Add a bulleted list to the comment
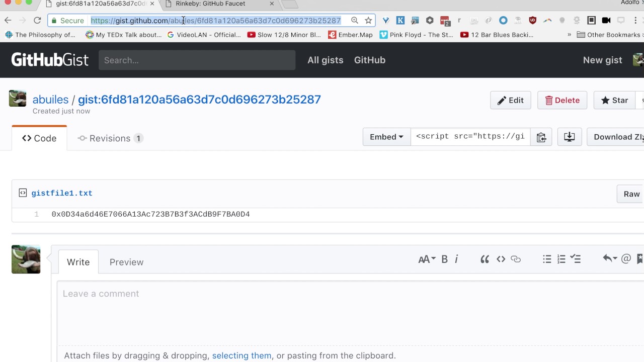This screenshot has width=644, height=362. tap(547, 259)
